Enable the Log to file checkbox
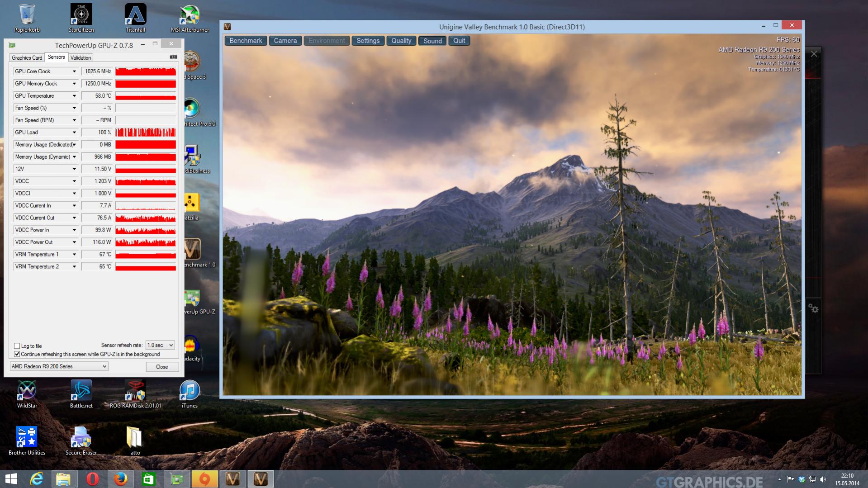 coord(17,346)
